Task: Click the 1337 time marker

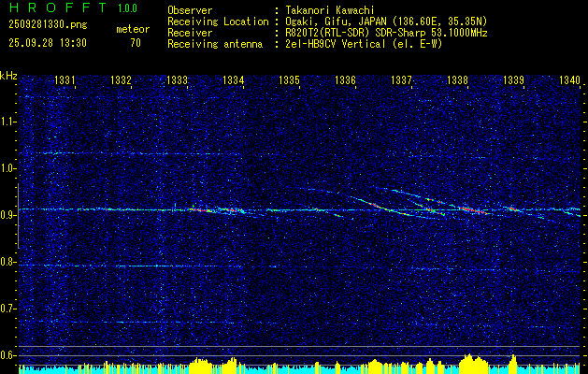Action: point(401,79)
